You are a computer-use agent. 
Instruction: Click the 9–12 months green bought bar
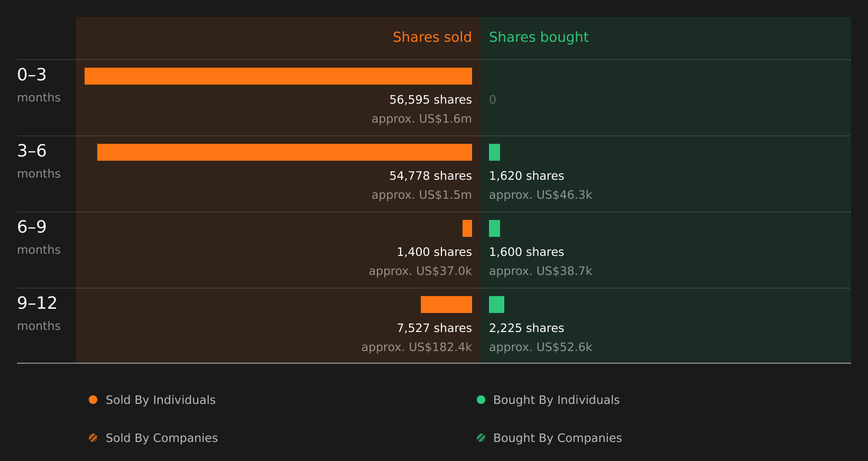tap(496, 305)
